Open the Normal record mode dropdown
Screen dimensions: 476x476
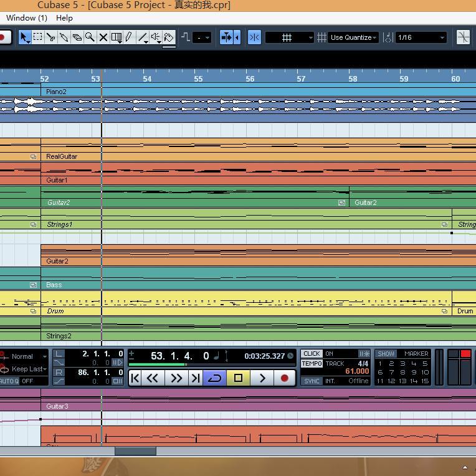tap(29, 356)
